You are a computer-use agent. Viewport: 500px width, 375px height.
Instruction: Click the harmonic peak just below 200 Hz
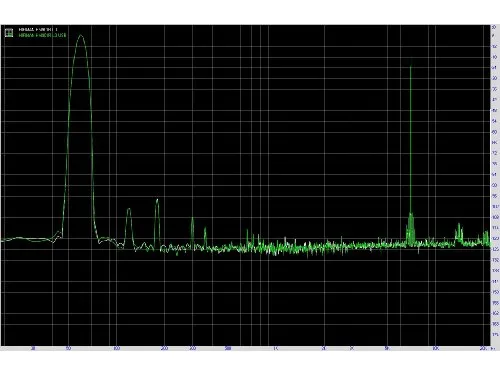157,200
